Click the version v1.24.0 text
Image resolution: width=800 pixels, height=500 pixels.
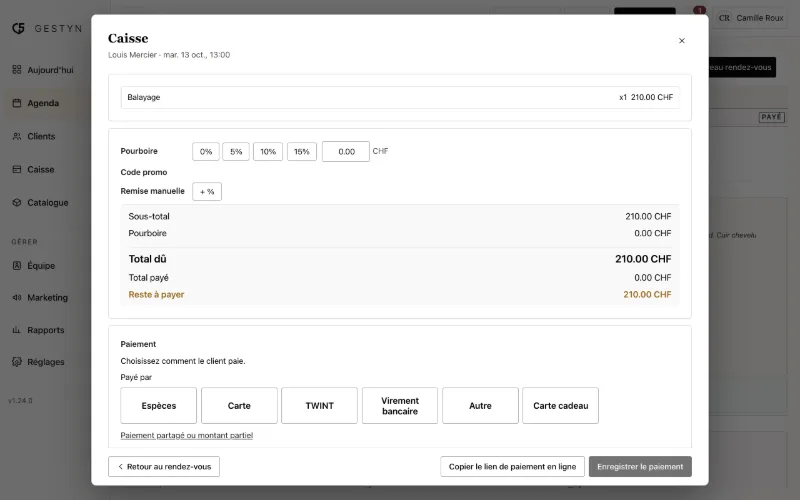tap(20, 401)
